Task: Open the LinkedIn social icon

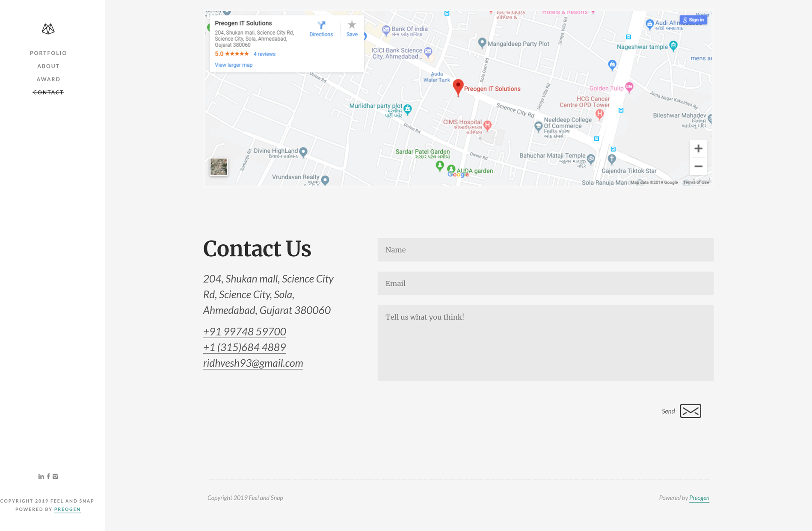Action: [41, 476]
